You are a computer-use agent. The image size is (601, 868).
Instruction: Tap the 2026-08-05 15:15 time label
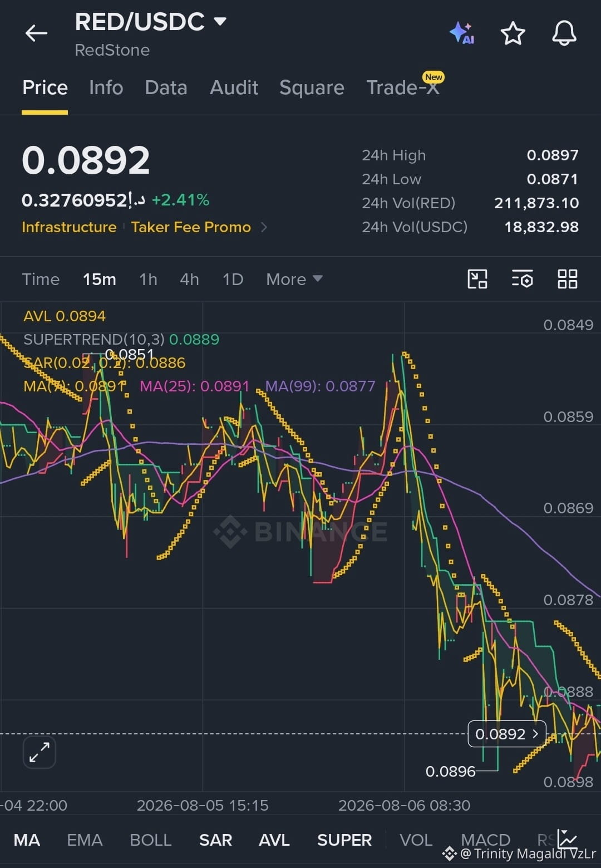click(x=203, y=805)
